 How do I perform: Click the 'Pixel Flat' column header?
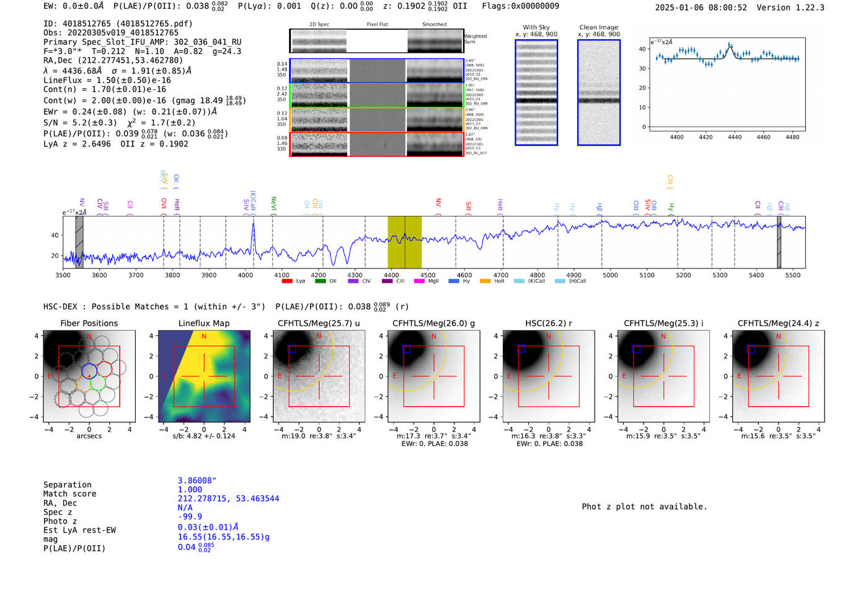tap(377, 25)
